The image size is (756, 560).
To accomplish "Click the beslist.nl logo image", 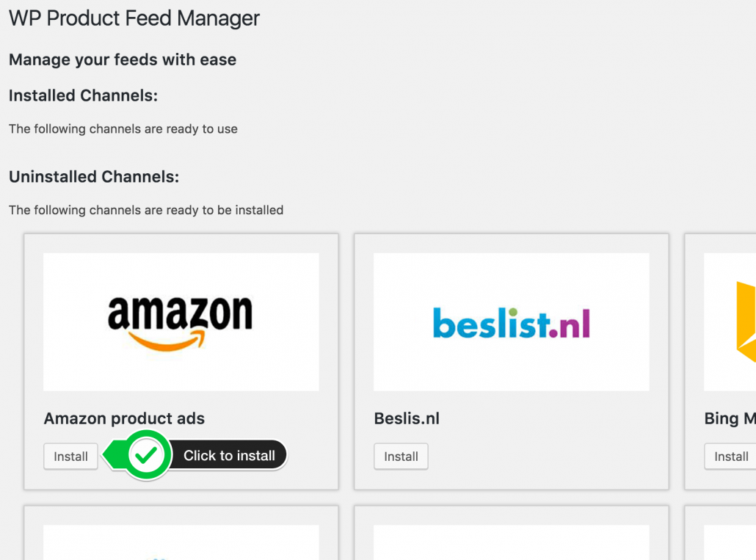I will coord(511,321).
